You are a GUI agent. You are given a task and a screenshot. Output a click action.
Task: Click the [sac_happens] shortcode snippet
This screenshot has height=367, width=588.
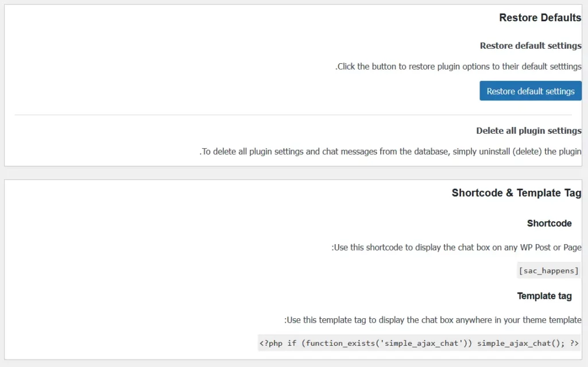tap(548, 271)
